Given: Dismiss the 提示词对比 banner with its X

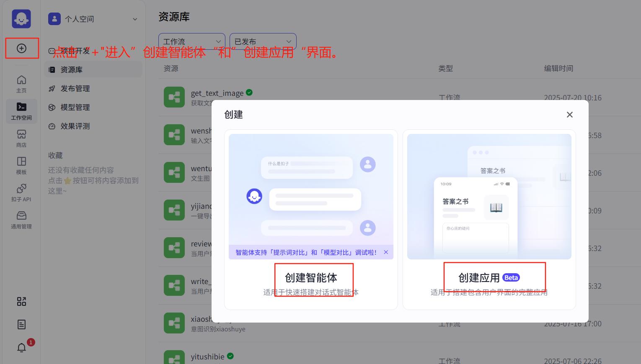Looking at the screenshot, I should pyautogui.click(x=386, y=252).
